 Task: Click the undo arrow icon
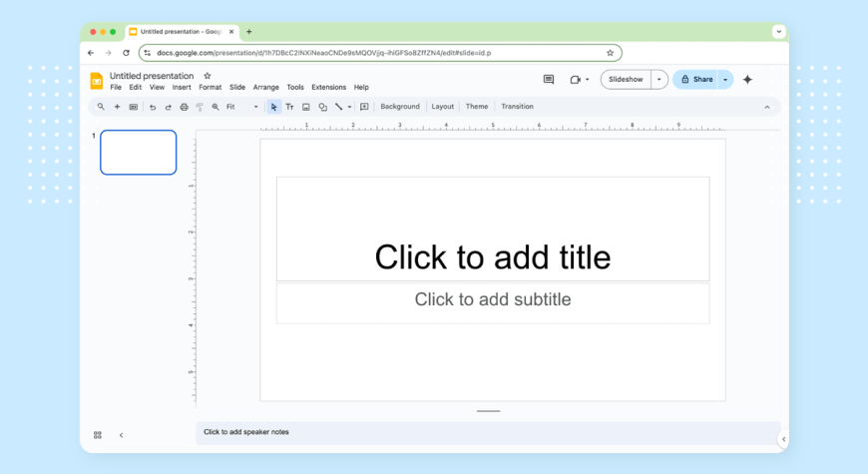click(x=153, y=107)
